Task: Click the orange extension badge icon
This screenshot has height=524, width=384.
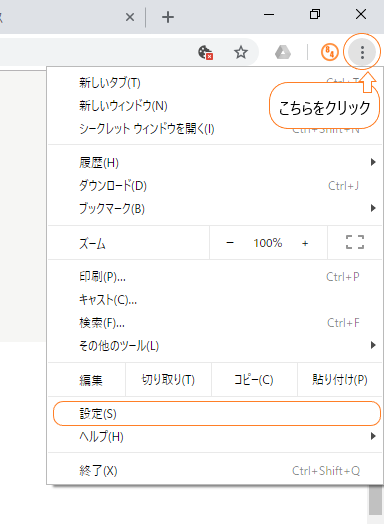Action: 329,52
